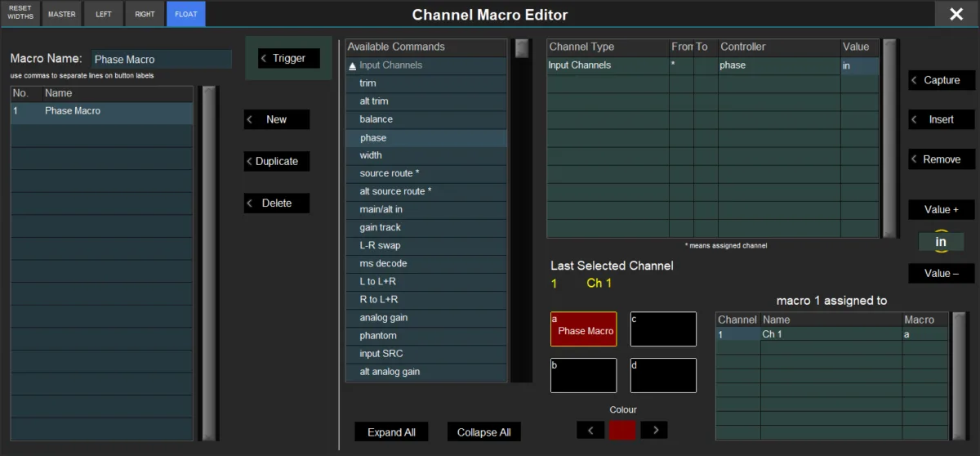
Task: Duplicate the selected macro
Action: click(x=277, y=161)
